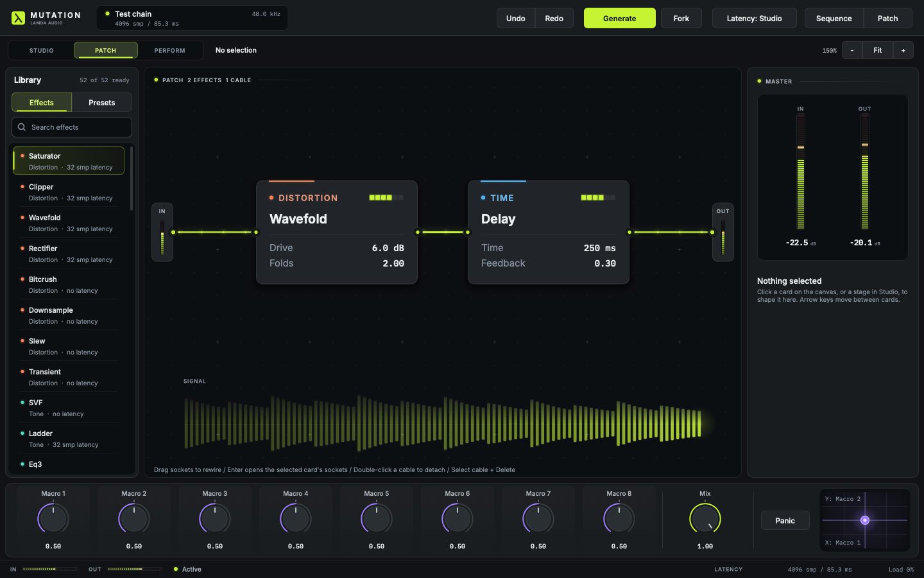Click the Mix knob
Screen dimensions: 924x578
click(705, 519)
